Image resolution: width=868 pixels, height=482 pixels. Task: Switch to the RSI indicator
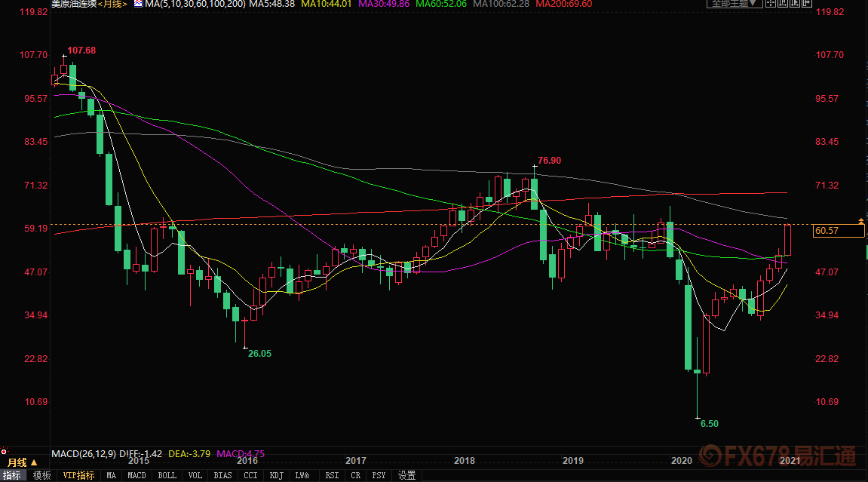(332, 475)
